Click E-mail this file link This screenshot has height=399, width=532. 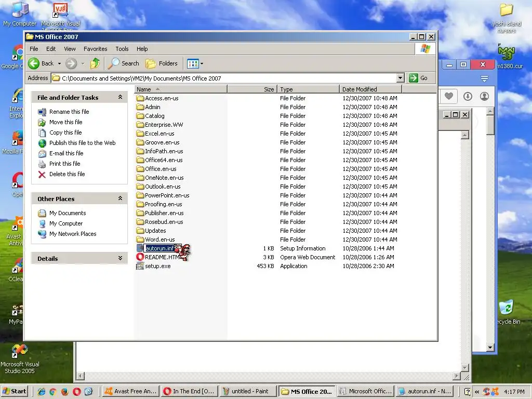pyautogui.click(x=66, y=153)
